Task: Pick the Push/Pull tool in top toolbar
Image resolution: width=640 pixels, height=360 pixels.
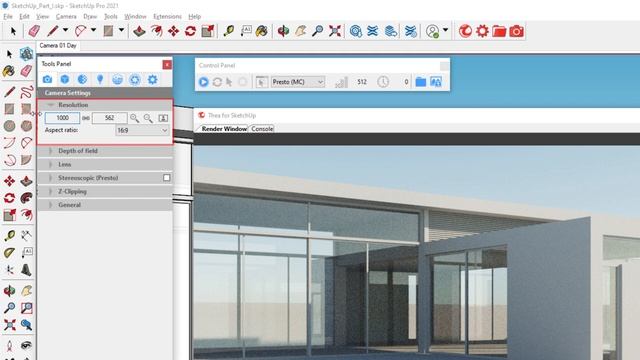Action: tap(139, 31)
